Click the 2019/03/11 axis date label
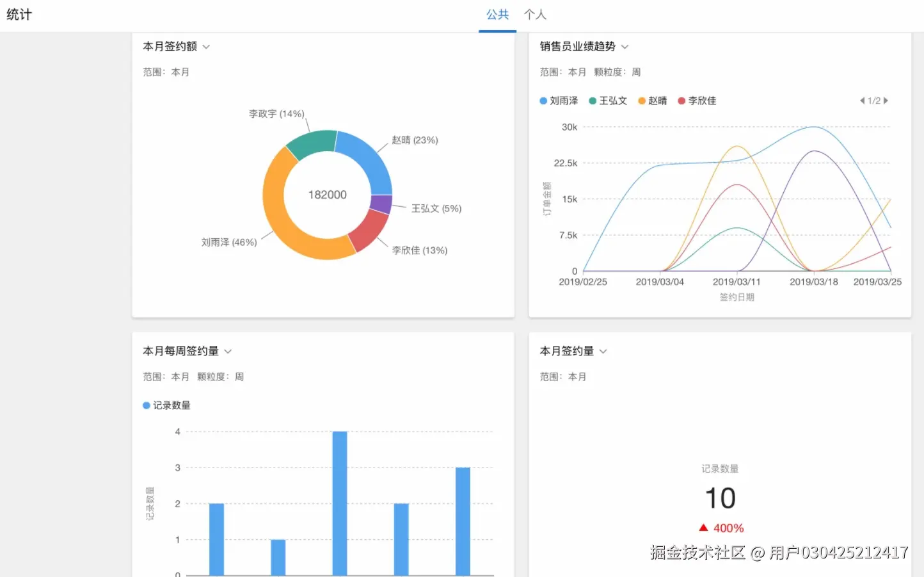Screen dimensions: 924x577 [x=737, y=282]
